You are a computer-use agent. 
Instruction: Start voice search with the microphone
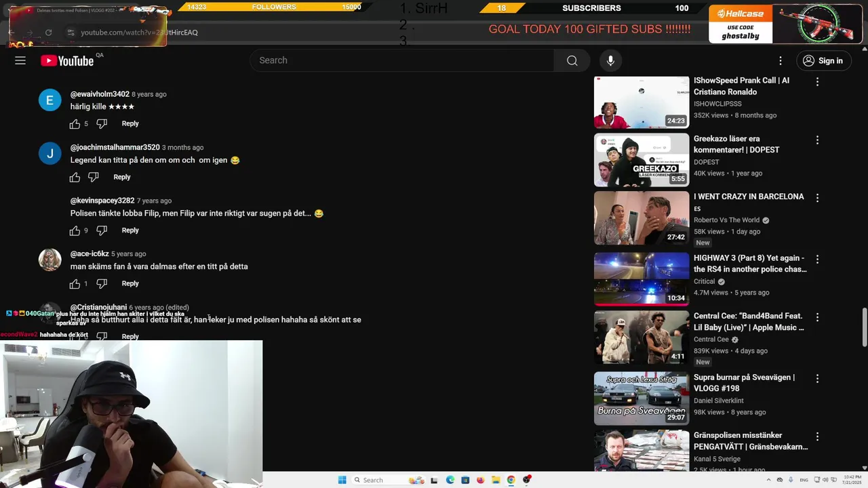(610, 60)
